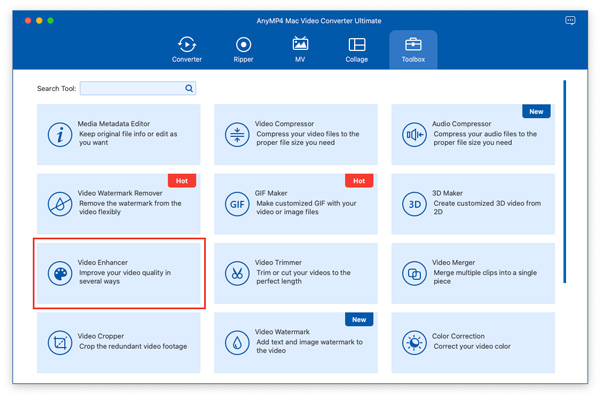The width and height of the screenshot is (600, 398).
Task: Click the 3D Maker icon
Action: [x=414, y=204]
